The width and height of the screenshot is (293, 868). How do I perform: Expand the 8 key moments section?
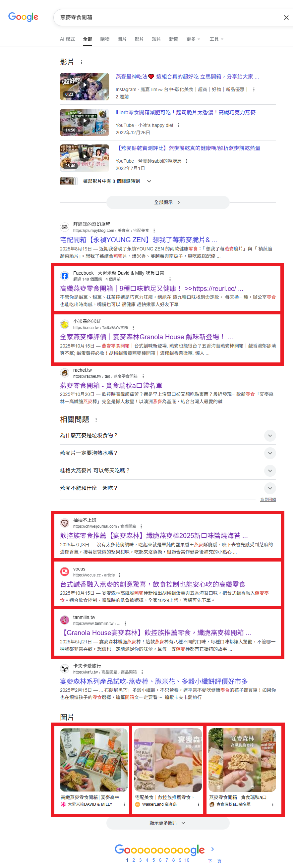[x=149, y=181]
